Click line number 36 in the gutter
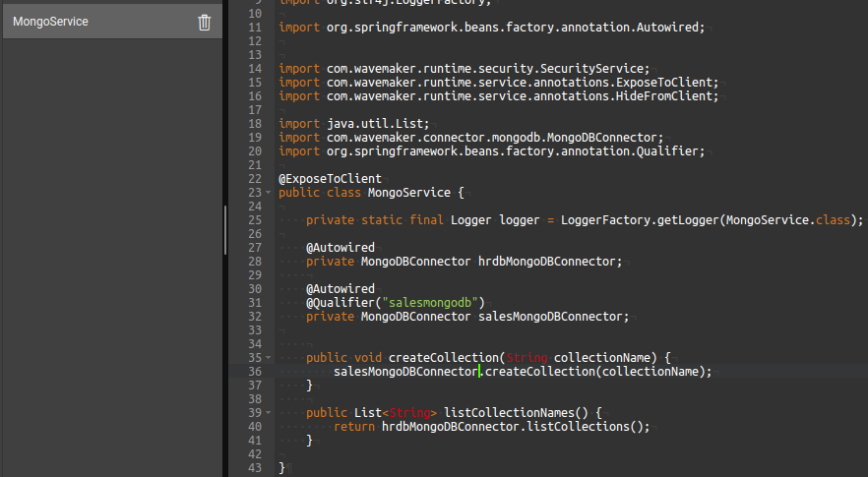The width and height of the screenshot is (868, 477). (x=255, y=372)
